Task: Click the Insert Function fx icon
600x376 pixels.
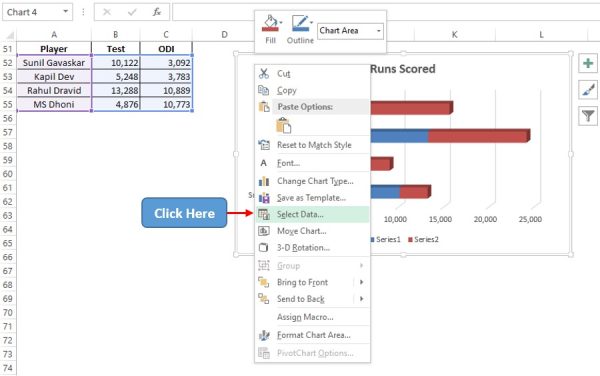Action: [x=157, y=12]
